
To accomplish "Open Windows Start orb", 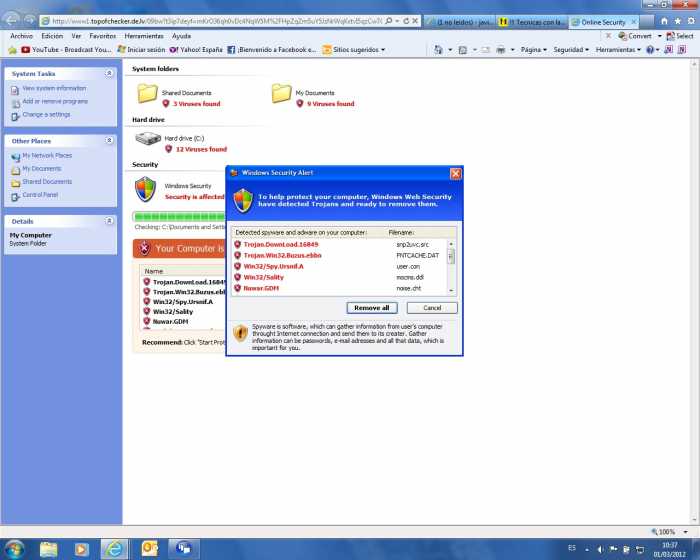I will [x=14, y=549].
